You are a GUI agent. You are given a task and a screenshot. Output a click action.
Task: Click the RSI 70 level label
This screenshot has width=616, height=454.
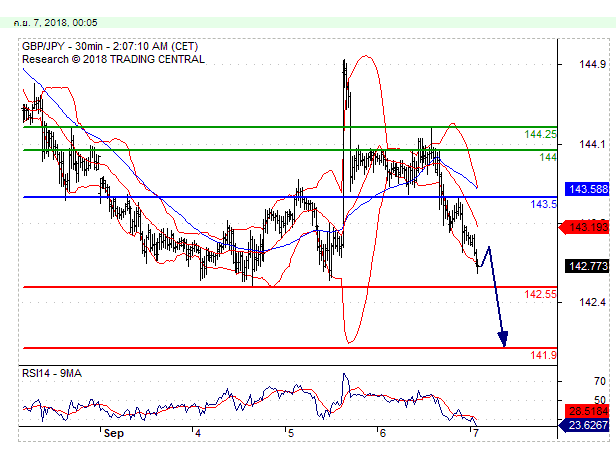tap(600, 381)
